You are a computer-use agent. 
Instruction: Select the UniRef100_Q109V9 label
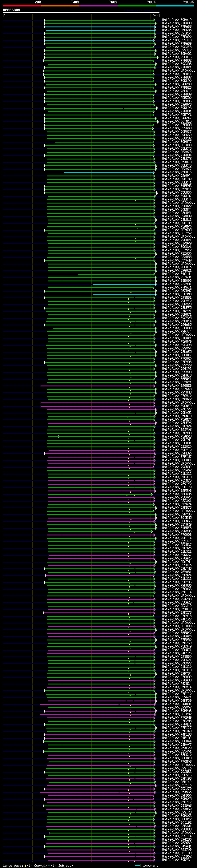(x=177, y=244)
